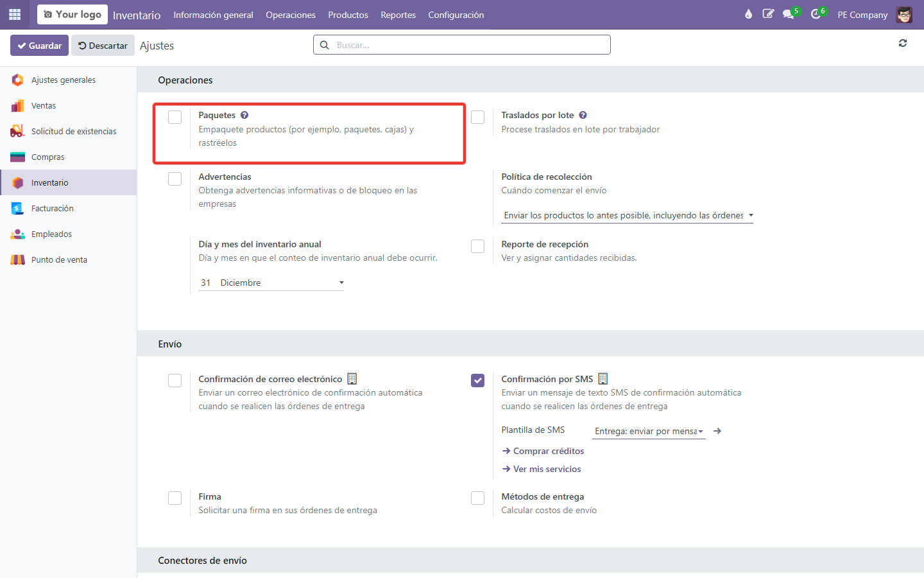Follow the Comprar créditos link
The image size is (924, 578).
pyautogui.click(x=543, y=451)
